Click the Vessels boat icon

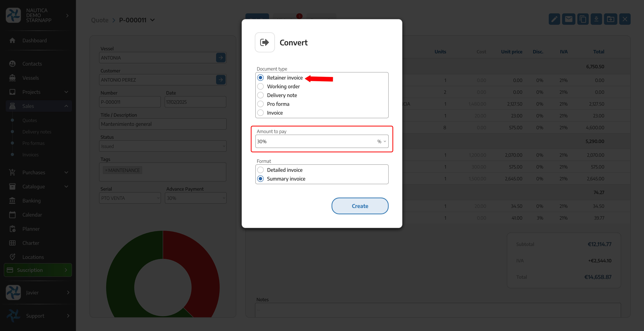click(x=12, y=78)
